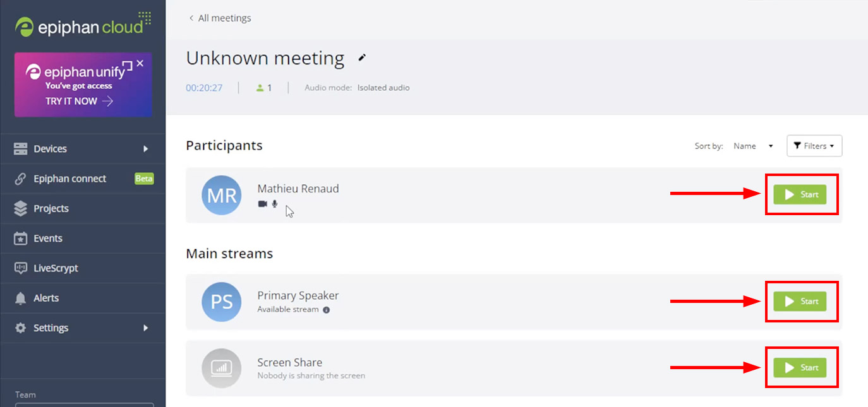
Task: Start the Screen Share stream
Action: (800, 367)
